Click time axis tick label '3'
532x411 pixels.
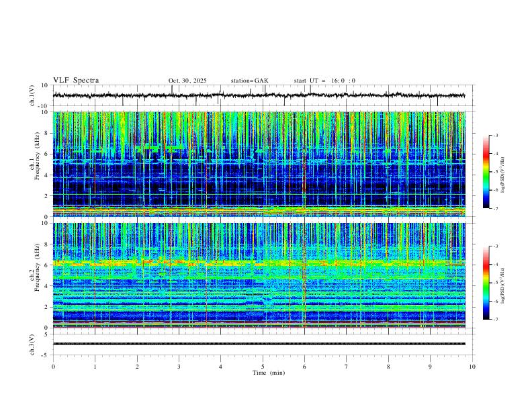[x=179, y=367]
